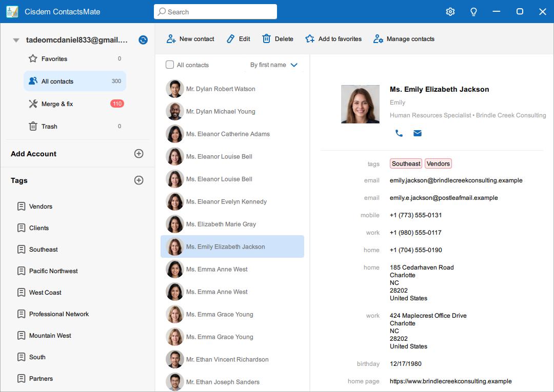Open the By first name sort dropdown
Screen dimensions: 554x392
pos(274,65)
